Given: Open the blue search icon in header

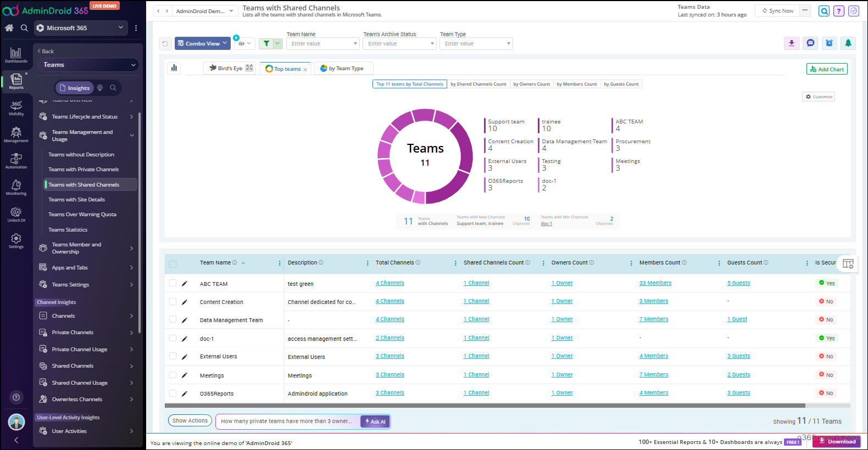Looking at the screenshot, I should (824, 11).
